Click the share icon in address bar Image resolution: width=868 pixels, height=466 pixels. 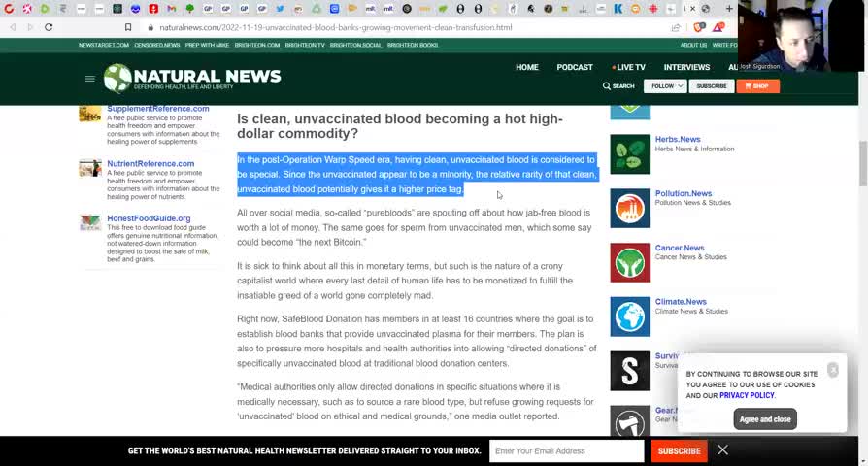[676, 27]
